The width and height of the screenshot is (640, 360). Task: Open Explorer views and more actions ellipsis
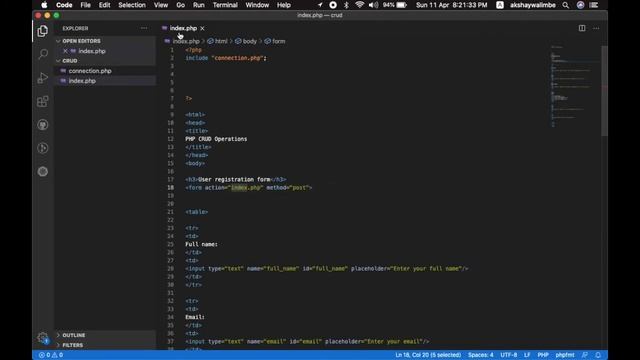(x=144, y=28)
